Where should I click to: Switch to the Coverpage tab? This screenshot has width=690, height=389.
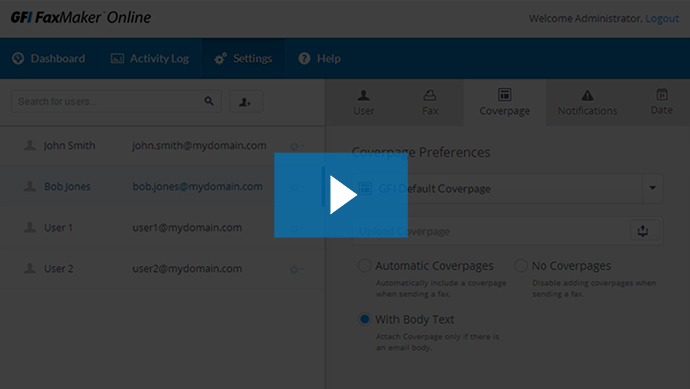(x=504, y=103)
